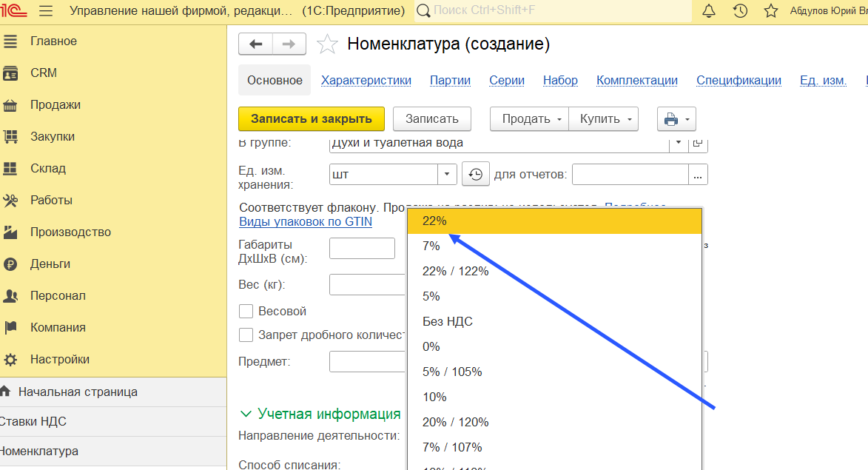The width and height of the screenshot is (868, 470).
Task: Open Серии tab link
Action: pyautogui.click(x=506, y=80)
